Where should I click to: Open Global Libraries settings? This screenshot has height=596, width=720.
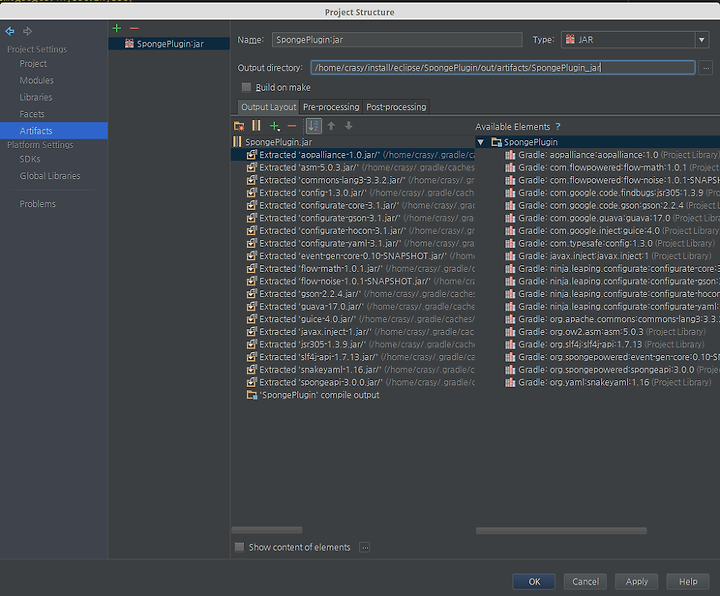coord(50,176)
